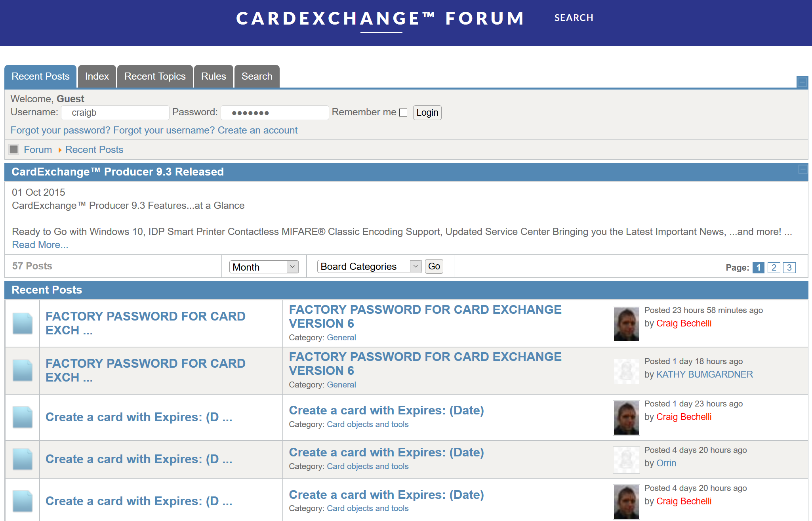Open truncated FACTORY PASSWORD topic in first row

pos(145,323)
